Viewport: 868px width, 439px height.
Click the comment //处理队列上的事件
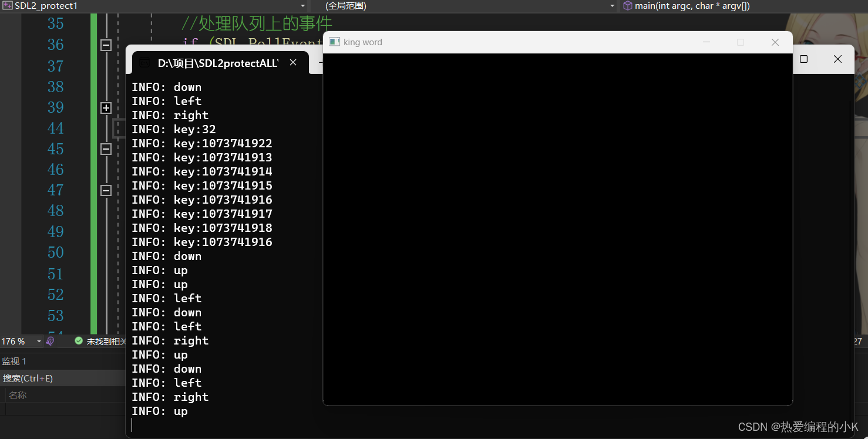[x=257, y=23]
